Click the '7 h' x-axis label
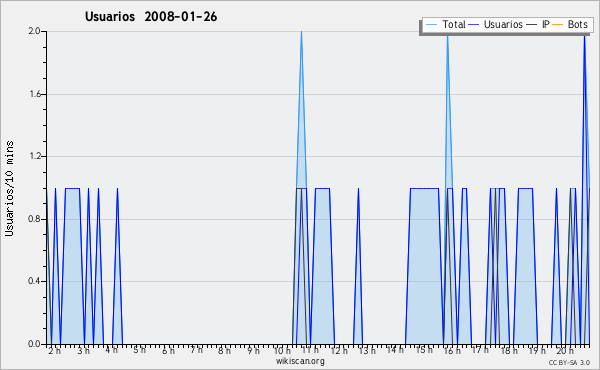Viewport: 600px width, 370px height. click(x=196, y=350)
